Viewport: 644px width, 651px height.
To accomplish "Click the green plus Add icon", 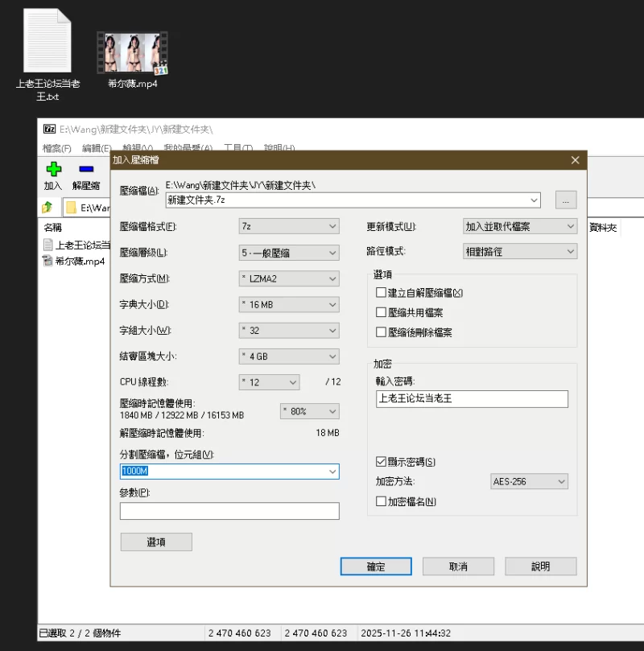I will (x=53, y=170).
